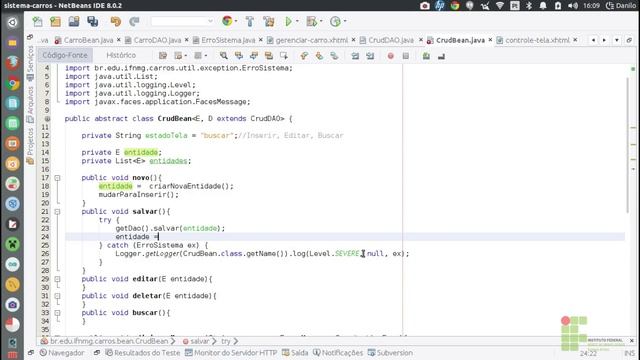
Task: Click the Find Previous Occurrence icon
Action: (238, 56)
